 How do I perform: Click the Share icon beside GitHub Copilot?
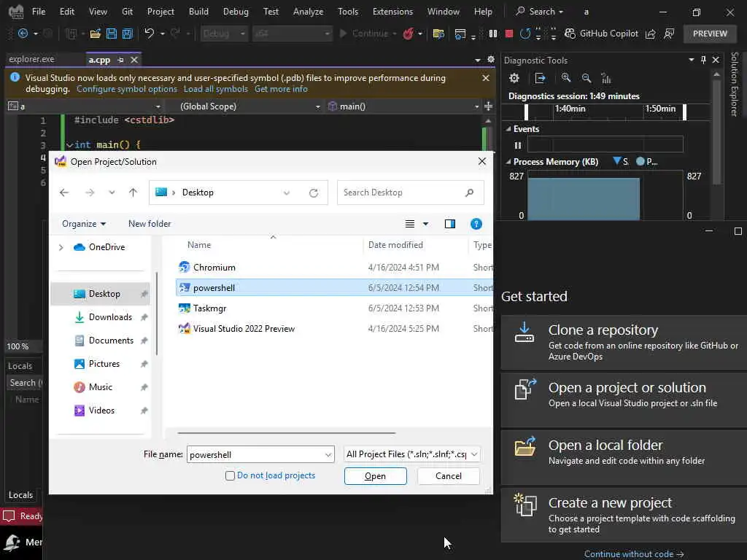click(x=650, y=34)
